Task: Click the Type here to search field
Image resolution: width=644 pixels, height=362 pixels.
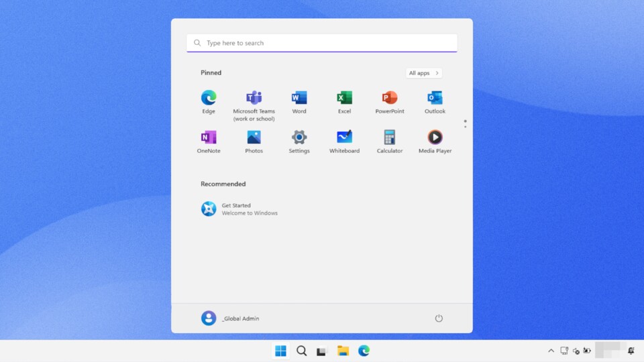Action: (322, 43)
